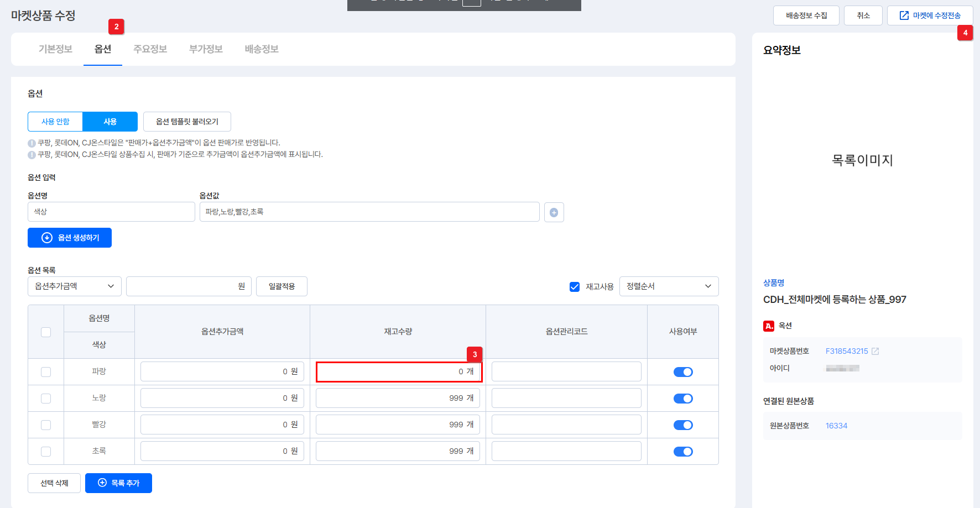Toggle the 빨강 usage switch
Screen dimensions: 980x508
coord(683,425)
